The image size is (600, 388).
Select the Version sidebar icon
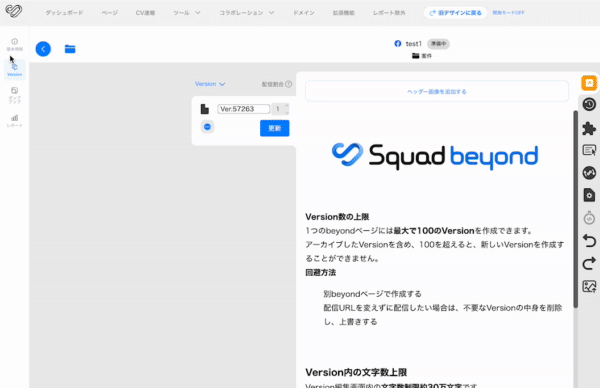(15, 70)
